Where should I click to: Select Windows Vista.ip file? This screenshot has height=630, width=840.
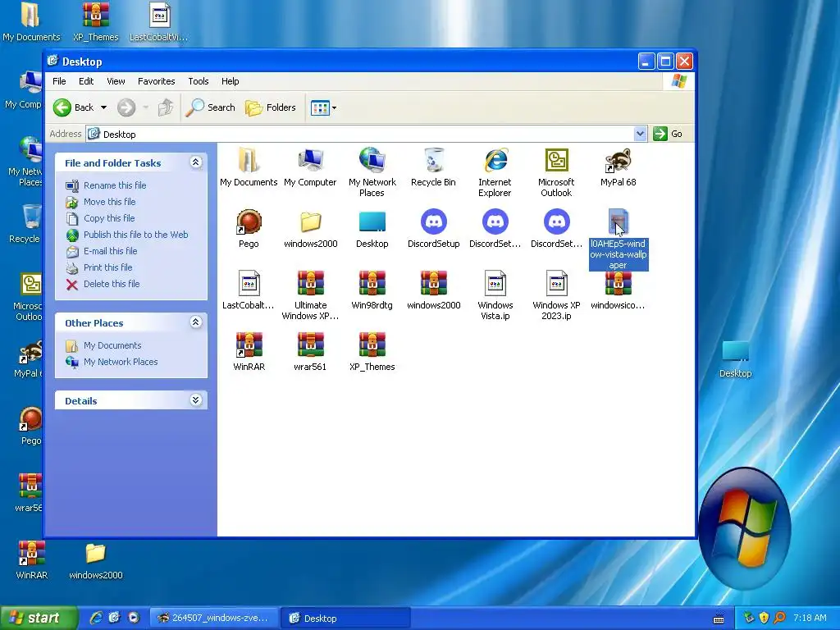click(495, 283)
